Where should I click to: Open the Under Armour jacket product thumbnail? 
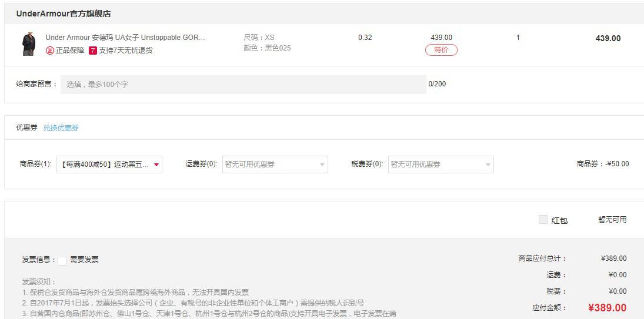[x=29, y=44]
